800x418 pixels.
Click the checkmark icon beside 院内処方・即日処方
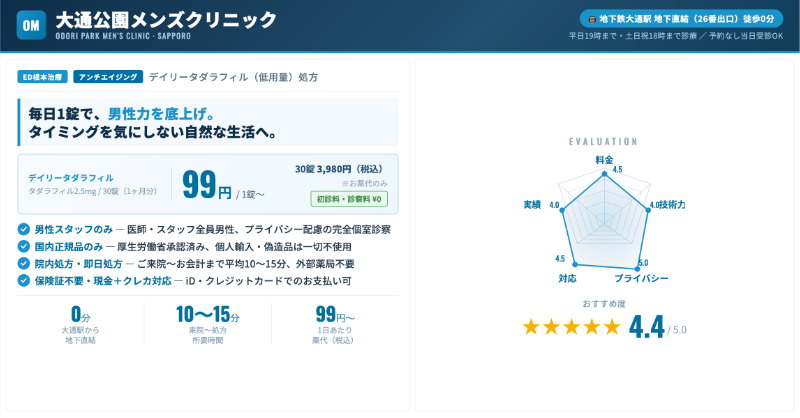click(24, 263)
